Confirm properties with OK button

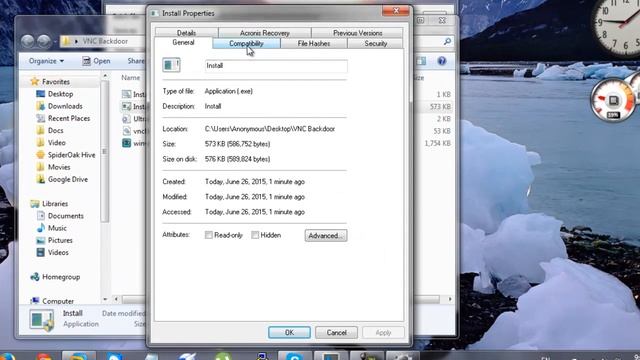tap(289, 333)
